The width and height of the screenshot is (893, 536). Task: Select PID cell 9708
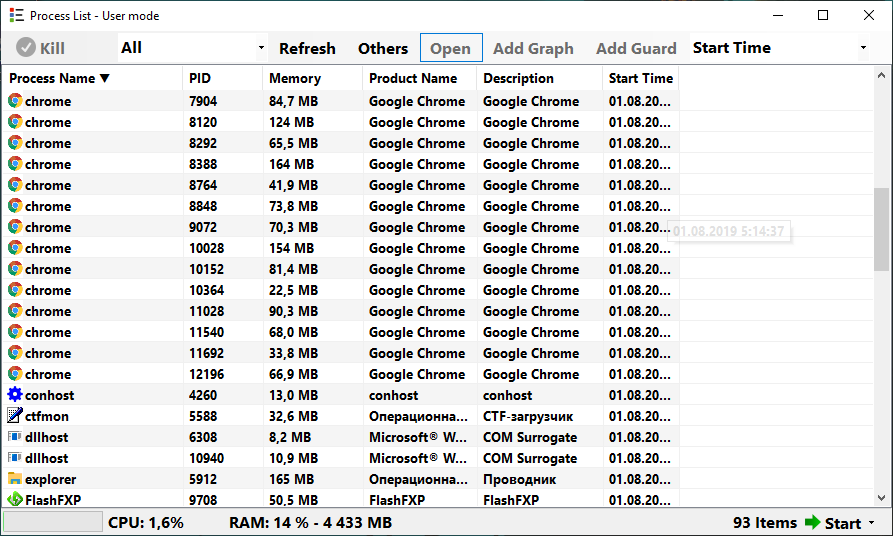coord(203,500)
